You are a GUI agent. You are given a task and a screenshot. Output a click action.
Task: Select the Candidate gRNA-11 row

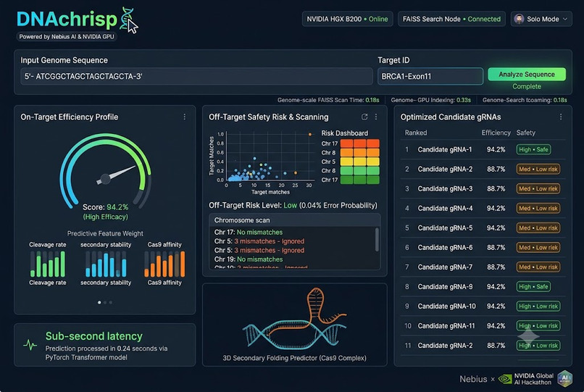click(x=483, y=325)
